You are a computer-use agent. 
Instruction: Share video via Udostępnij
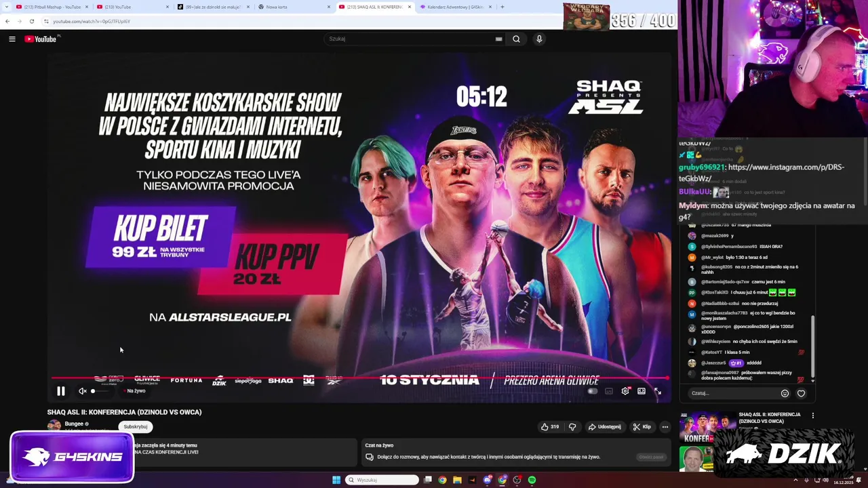(605, 427)
